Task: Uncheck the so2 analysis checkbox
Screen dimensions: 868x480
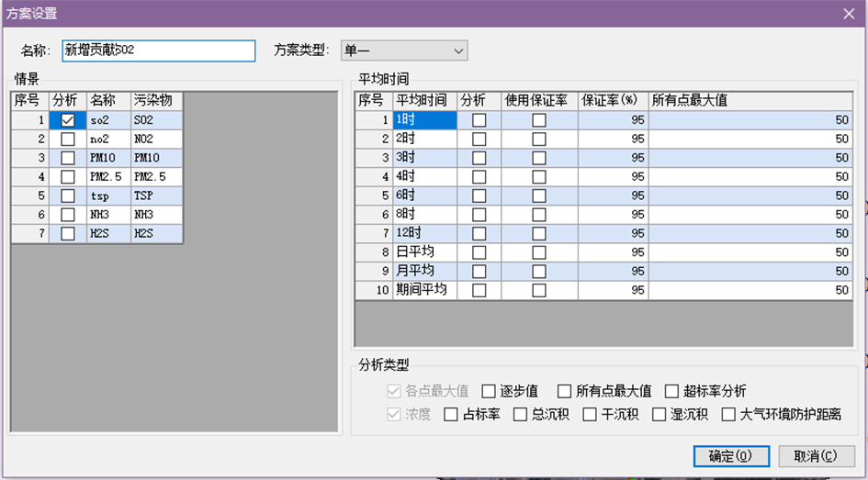Action: coord(67,120)
